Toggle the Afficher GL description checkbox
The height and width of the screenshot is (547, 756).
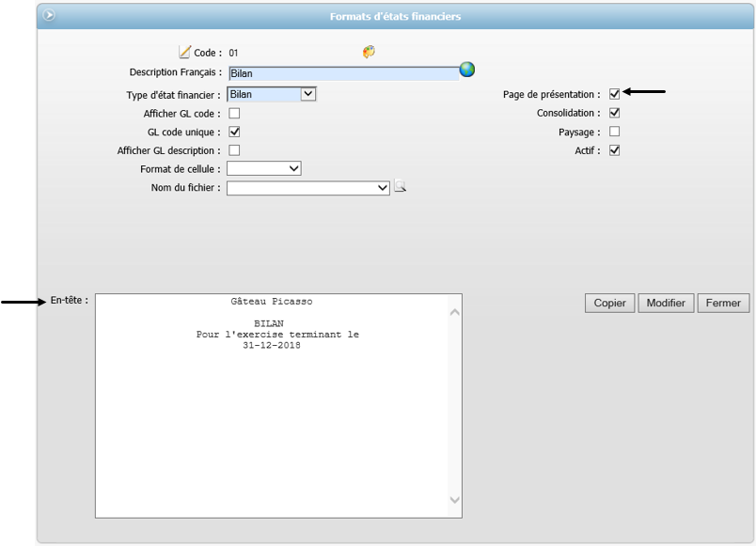234,150
